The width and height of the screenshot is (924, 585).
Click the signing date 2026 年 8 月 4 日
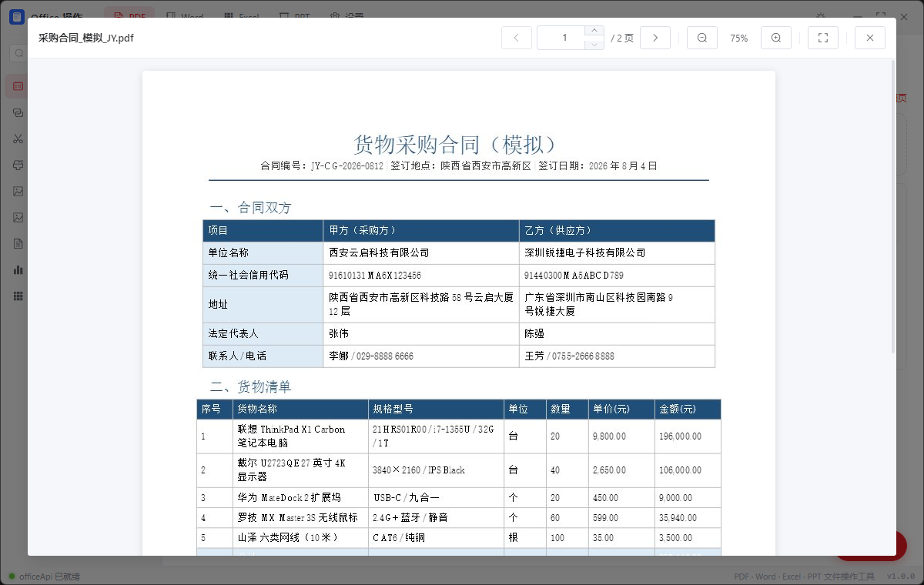pos(623,165)
